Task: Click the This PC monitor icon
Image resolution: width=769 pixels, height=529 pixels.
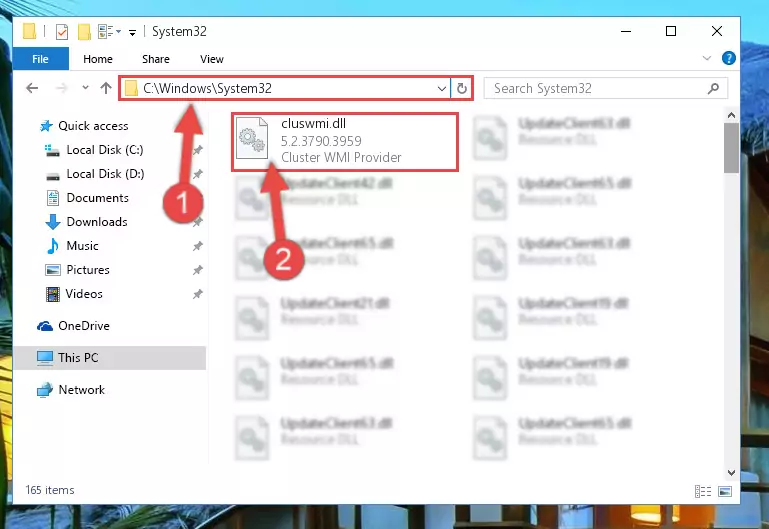Action: coord(45,358)
